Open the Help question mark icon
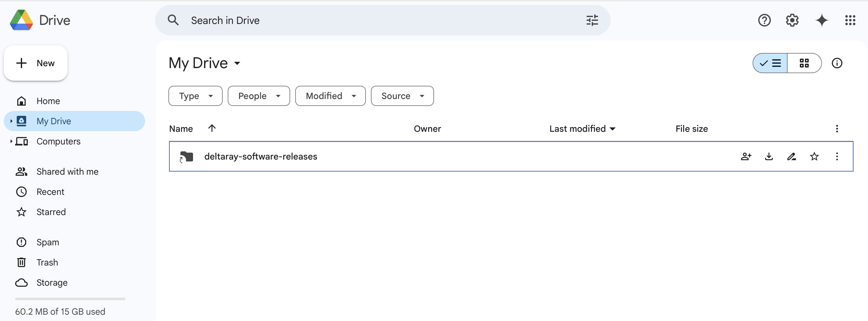 click(x=764, y=20)
